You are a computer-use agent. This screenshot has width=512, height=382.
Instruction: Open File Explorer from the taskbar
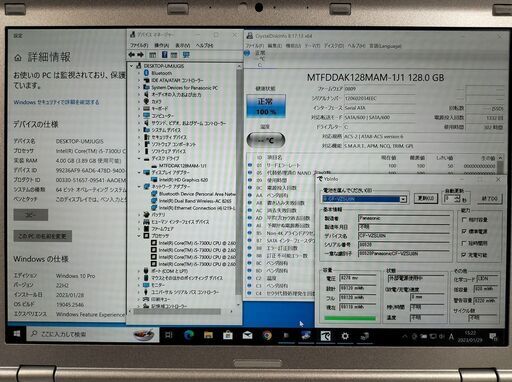tap(208, 335)
